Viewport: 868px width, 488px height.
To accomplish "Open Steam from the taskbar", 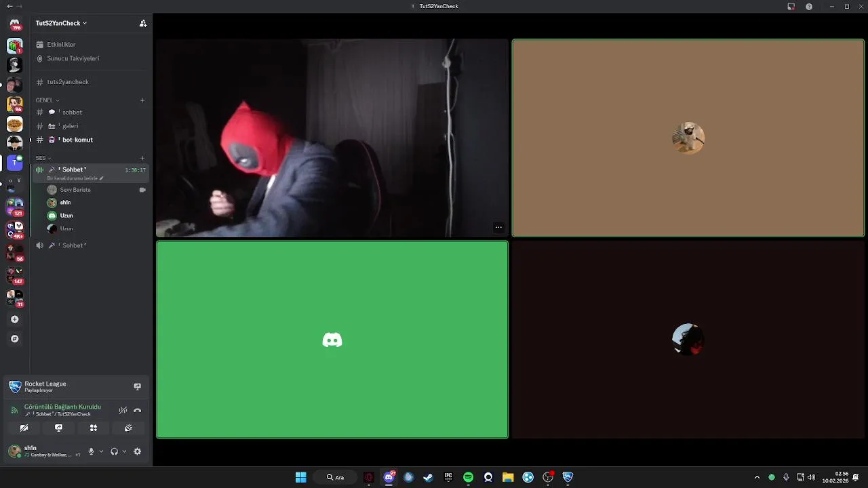I will [428, 477].
